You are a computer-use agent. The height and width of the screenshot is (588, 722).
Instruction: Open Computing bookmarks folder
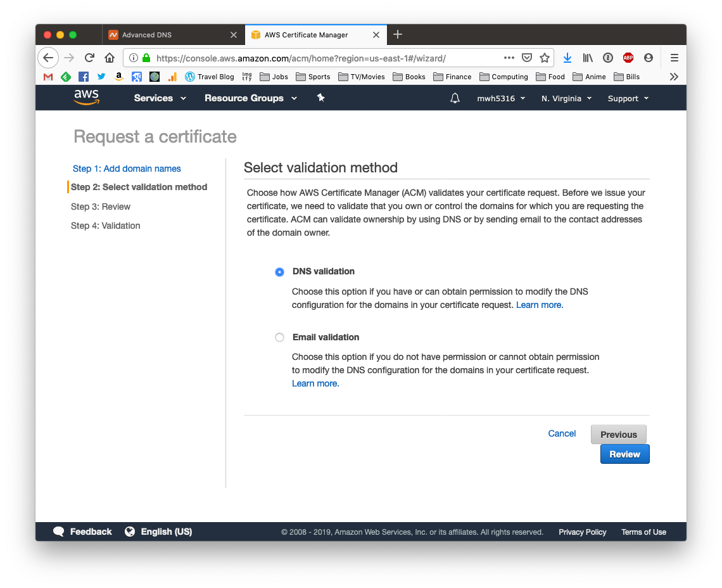[x=503, y=77]
